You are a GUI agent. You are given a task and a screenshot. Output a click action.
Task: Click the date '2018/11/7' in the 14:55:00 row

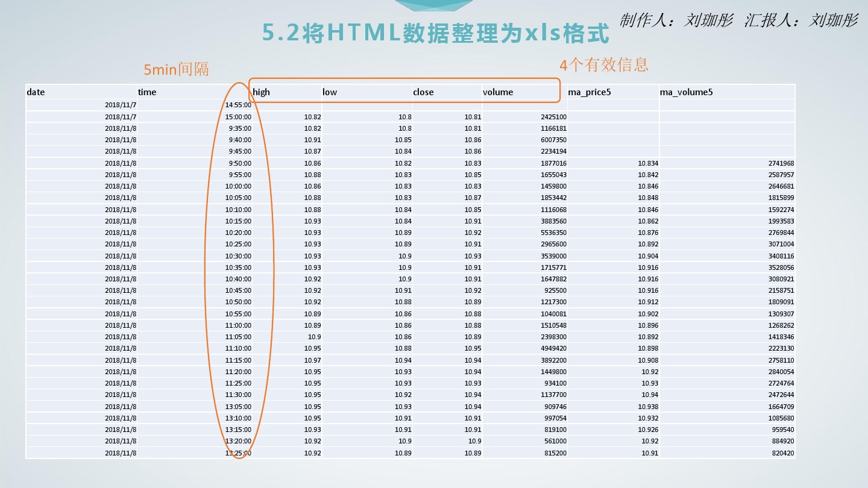pos(121,105)
